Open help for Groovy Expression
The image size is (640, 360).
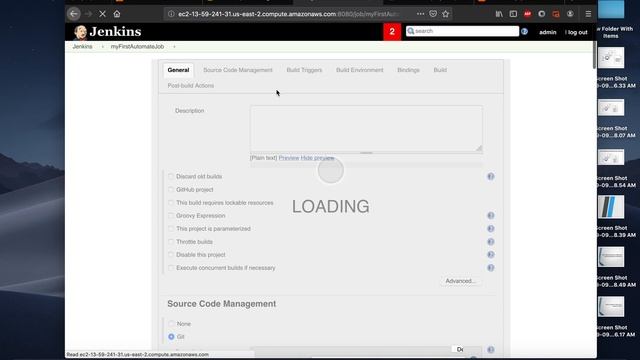(491, 216)
